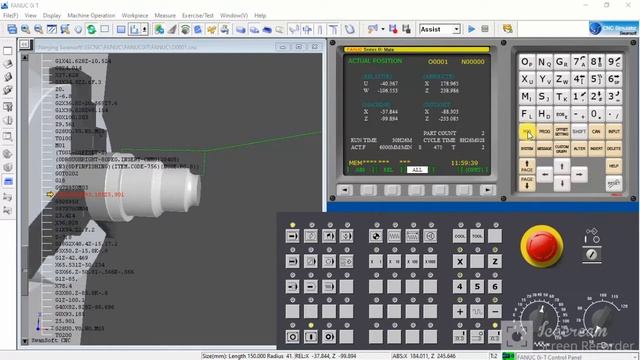Select the Z axis button on panel
640x360 pixels.
click(495, 262)
